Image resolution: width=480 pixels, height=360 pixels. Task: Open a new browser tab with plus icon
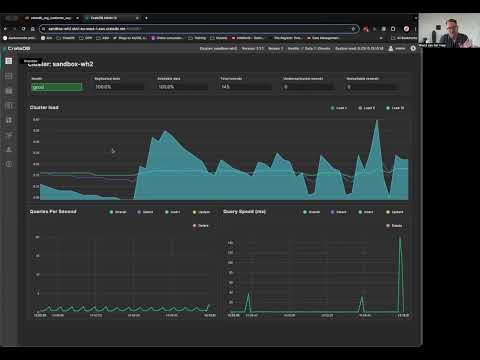coord(146,18)
